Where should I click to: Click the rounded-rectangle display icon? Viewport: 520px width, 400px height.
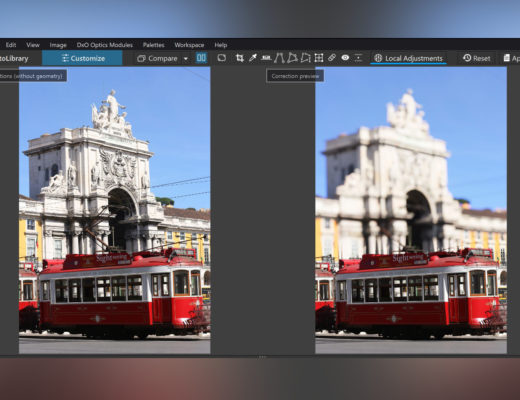tap(222, 58)
